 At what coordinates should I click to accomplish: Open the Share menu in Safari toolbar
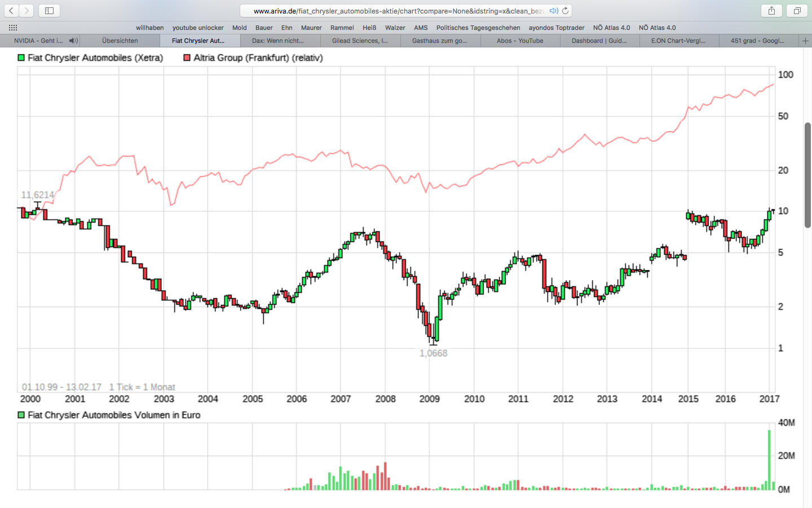771,11
